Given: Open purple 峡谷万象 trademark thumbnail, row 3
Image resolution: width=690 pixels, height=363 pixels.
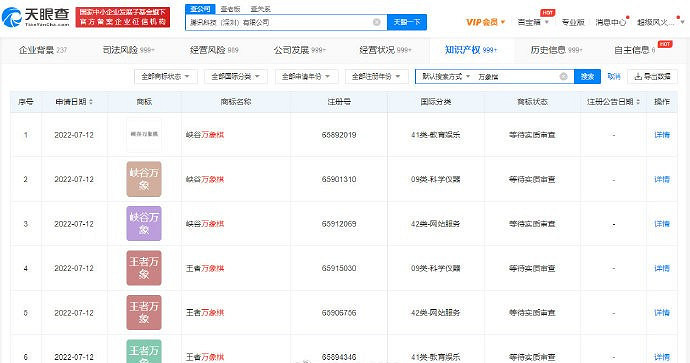Looking at the screenshot, I should 144,224.
